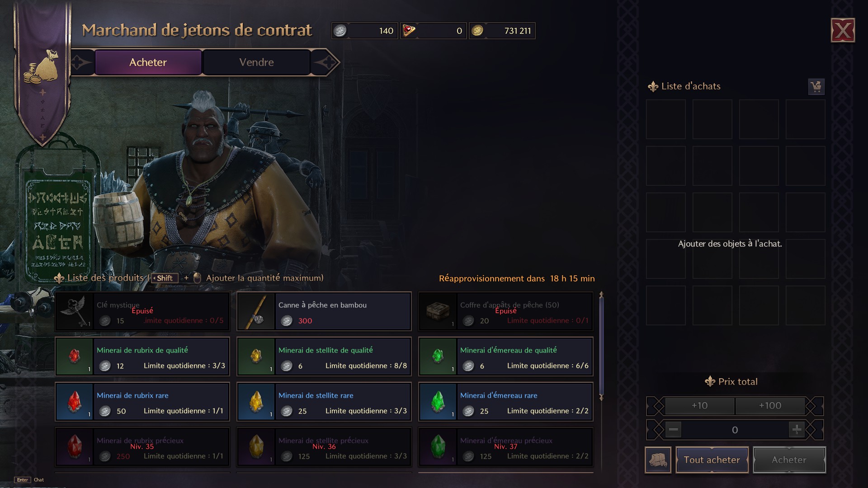Screen dimensions: 868x488
Task: Select the rare stellite ore yellow gem icon
Action: pyautogui.click(x=256, y=402)
